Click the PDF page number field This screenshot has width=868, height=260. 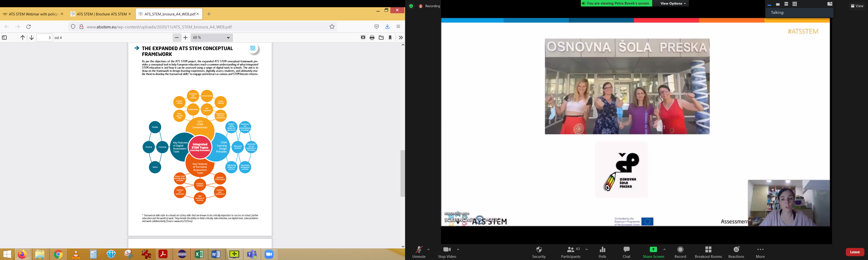pos(44,38)
